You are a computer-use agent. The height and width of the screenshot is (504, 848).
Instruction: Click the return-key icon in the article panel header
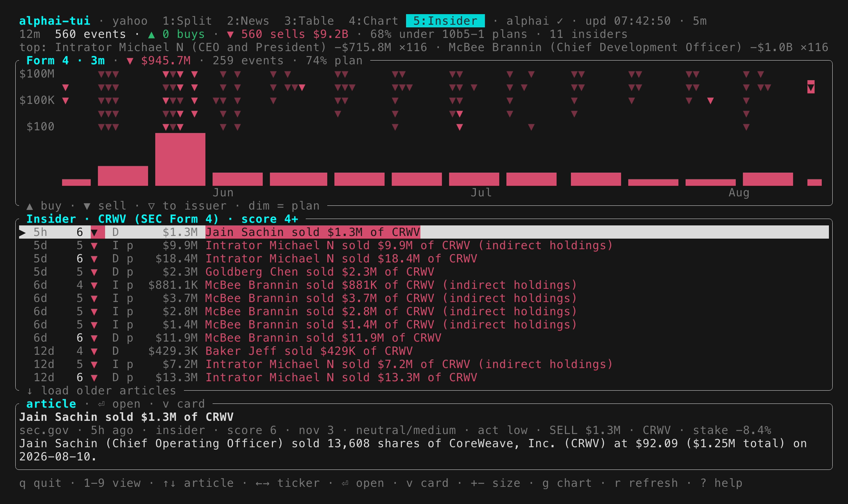(101, 404)
